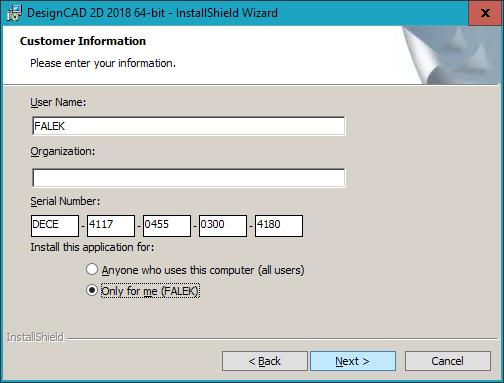This screenshot has width=504, height=383.
Task: Click the 'Please enter your information.' text
Action: click(103, 63)
